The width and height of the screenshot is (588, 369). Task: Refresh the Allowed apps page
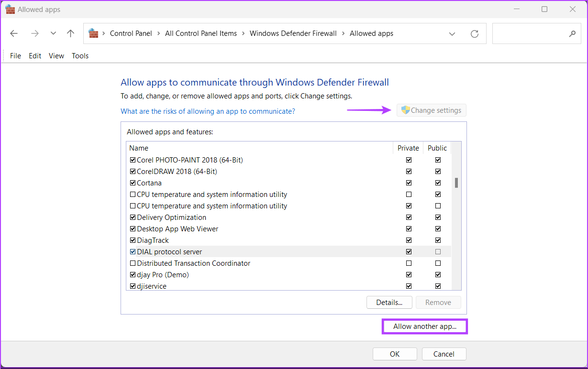click(x=475, y=34)
